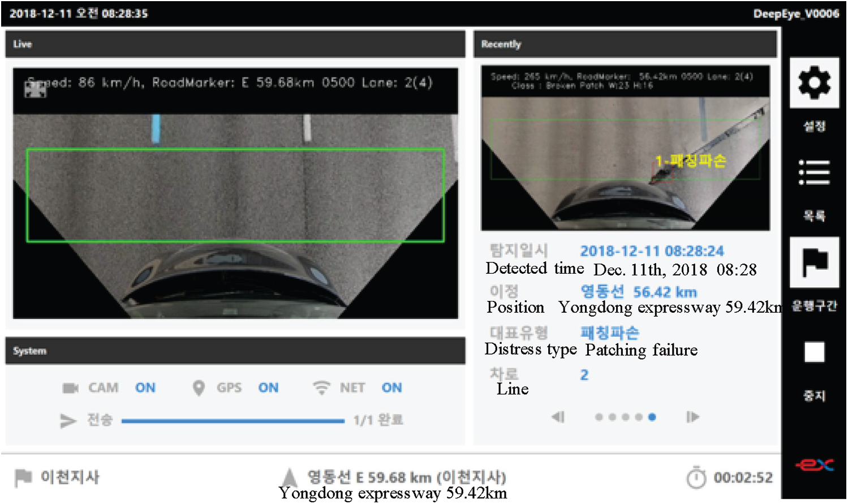Select the first pagination dot
Screen dimensions: 848x504
599,417
